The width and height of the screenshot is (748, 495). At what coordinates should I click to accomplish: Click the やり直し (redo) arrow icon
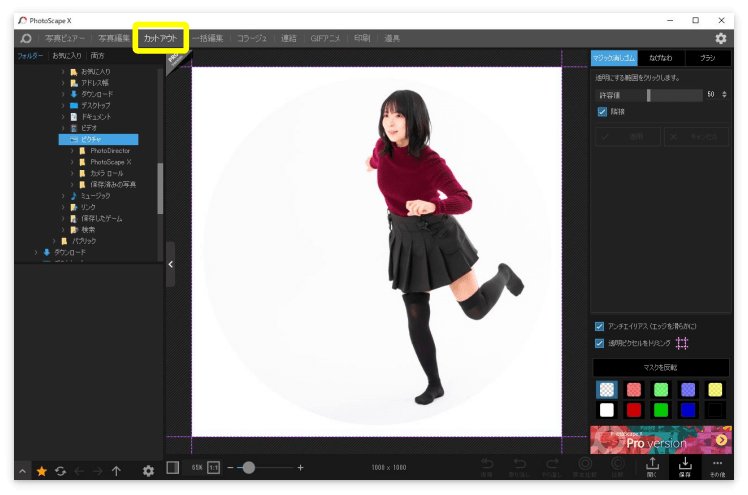point(552,467)
